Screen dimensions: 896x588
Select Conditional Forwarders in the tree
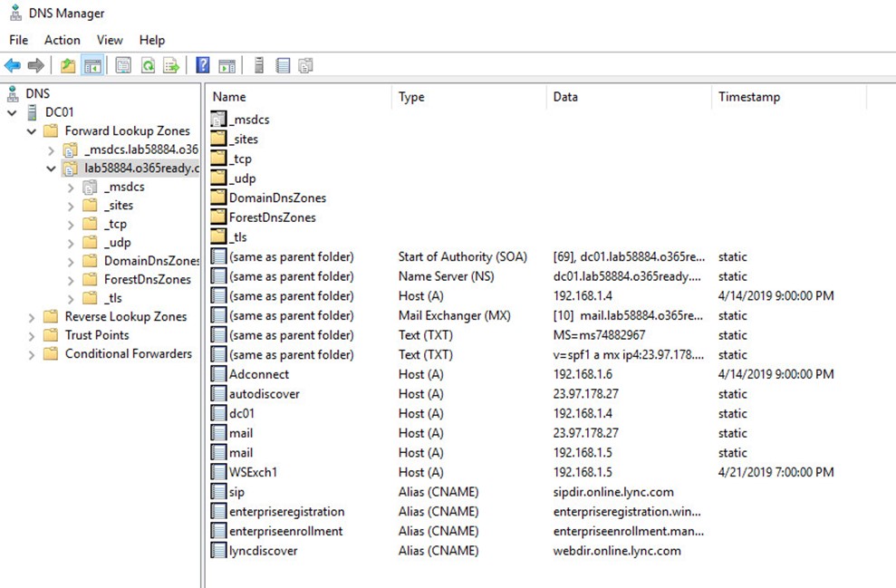129,353
